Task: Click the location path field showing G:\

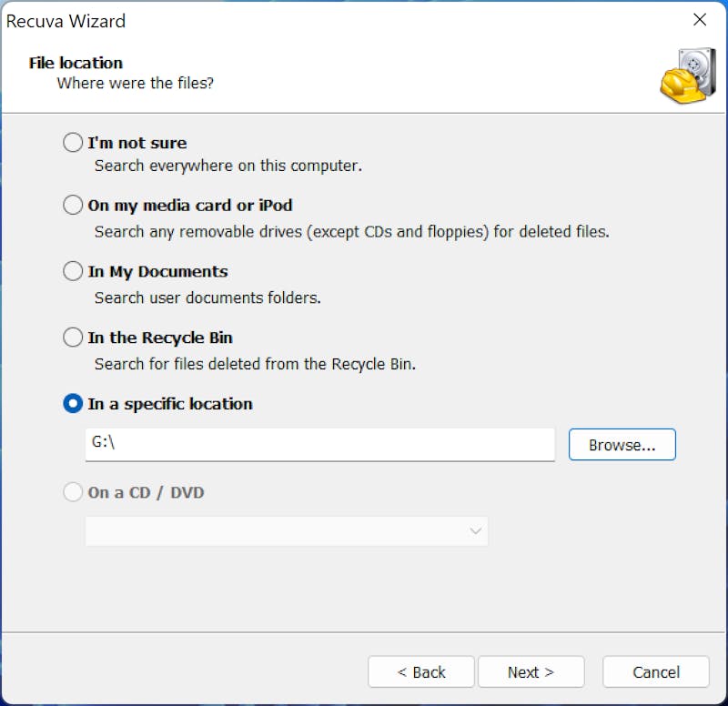Action: (x=320, y=444)
